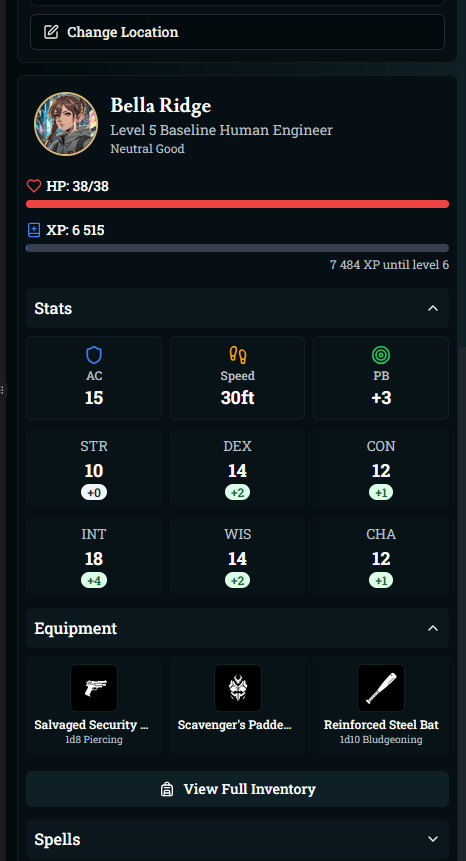Click the blue shield AC icon
The width and height of the screenshot is (466, 861).
click(x=94, y=355)
